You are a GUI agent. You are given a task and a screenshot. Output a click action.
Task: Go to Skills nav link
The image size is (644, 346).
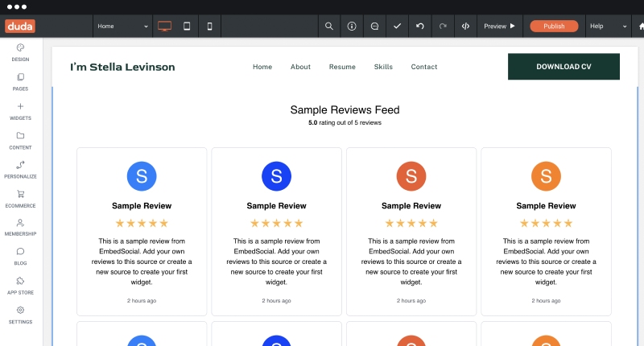(383, 67)
